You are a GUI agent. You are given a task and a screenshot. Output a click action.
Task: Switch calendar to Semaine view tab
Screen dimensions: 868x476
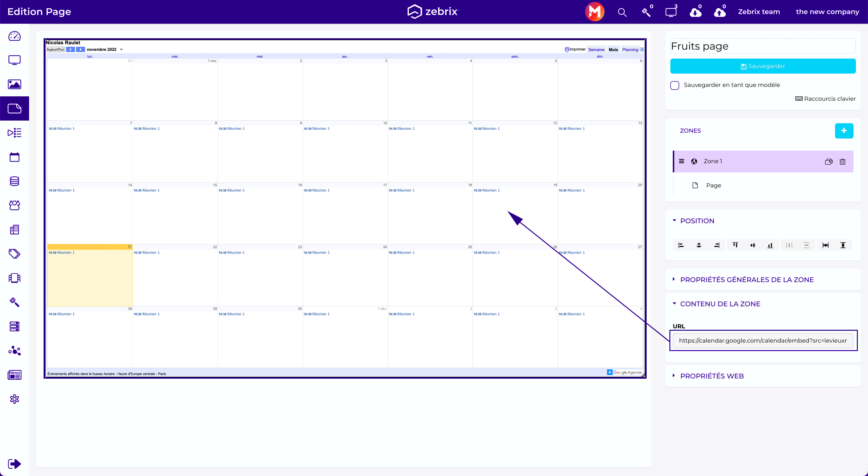pos(596,50)
